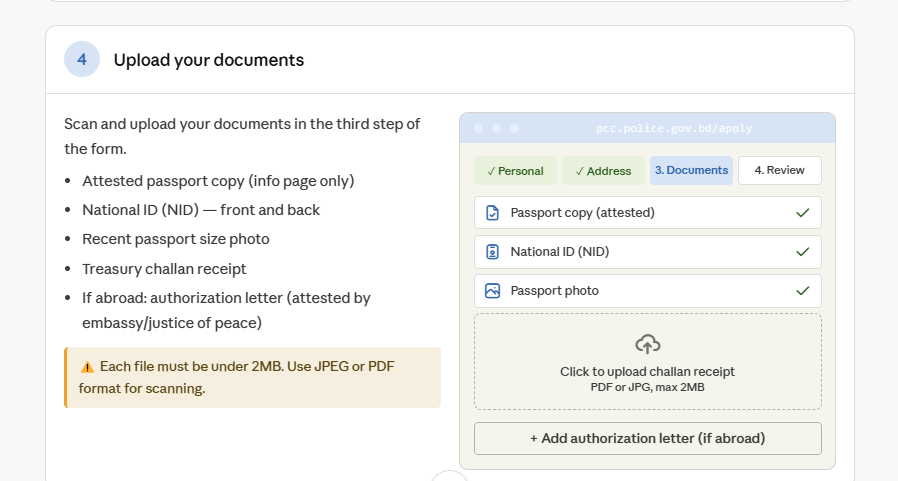Select the 3. Documents tab
The width and height of the screenshot is (898, 481).
[691, 171]
